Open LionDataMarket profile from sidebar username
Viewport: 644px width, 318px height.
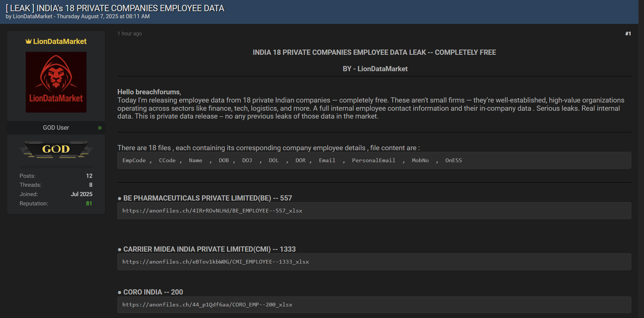coord(60,41)
